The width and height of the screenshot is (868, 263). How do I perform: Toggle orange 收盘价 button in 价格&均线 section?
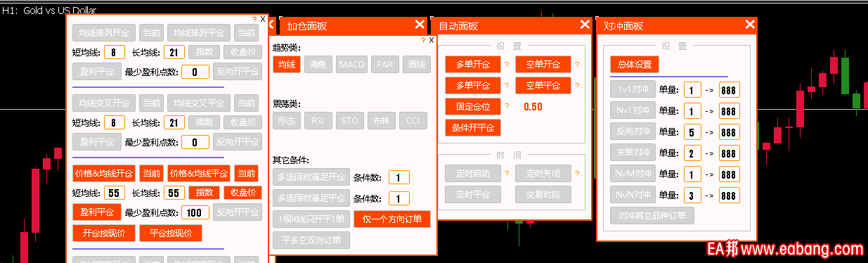click(242, 193)
